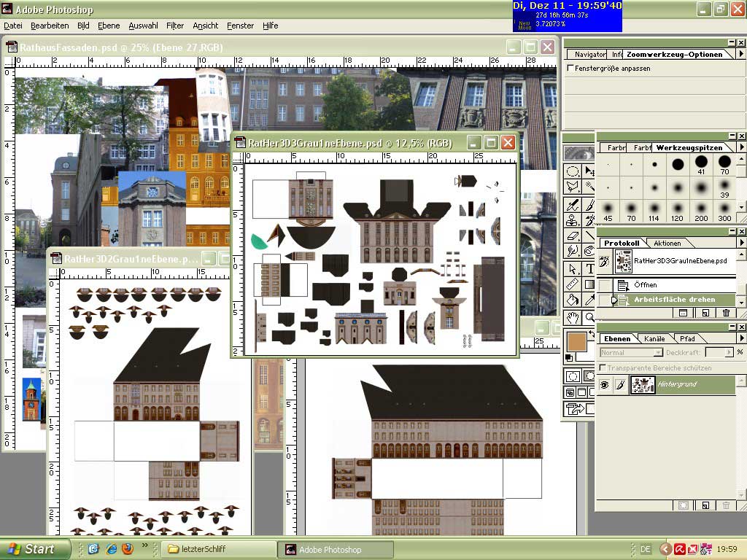The width and height of the screenshot is (747, 560).
Task: Open the Bearbeiten menu
Action: click(50, 26)
